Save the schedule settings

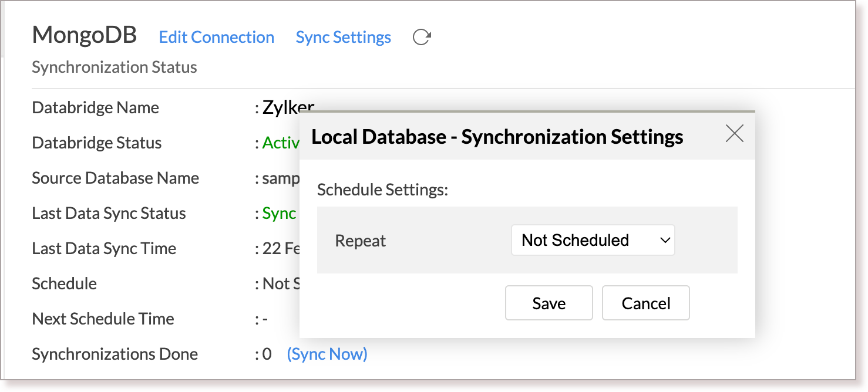pyautogui.click(x=548, y=303)
